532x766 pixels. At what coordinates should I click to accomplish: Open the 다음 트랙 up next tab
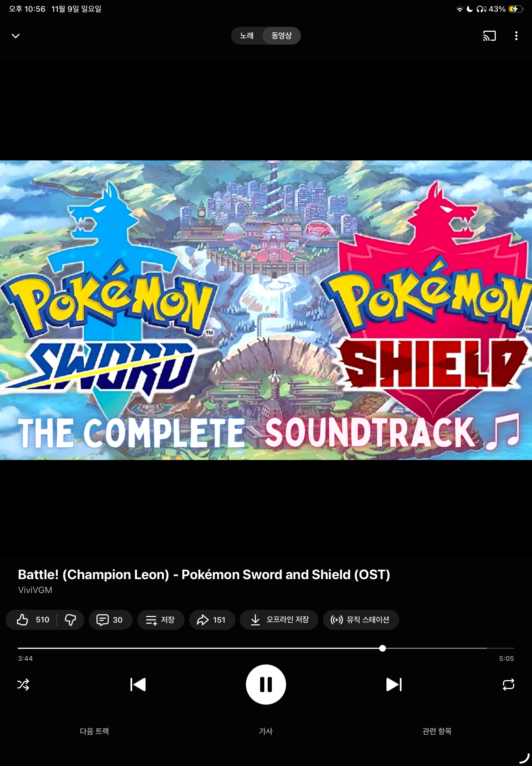click(94, 731)
